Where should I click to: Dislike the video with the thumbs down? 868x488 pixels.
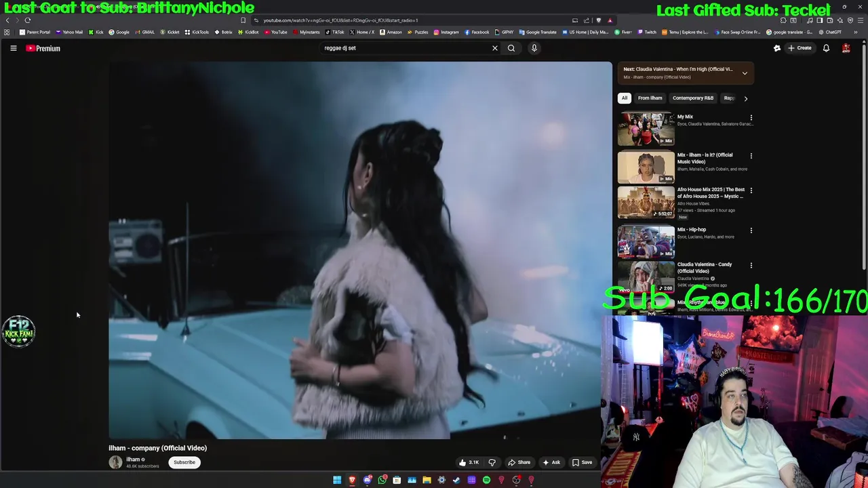click(492, 462)
